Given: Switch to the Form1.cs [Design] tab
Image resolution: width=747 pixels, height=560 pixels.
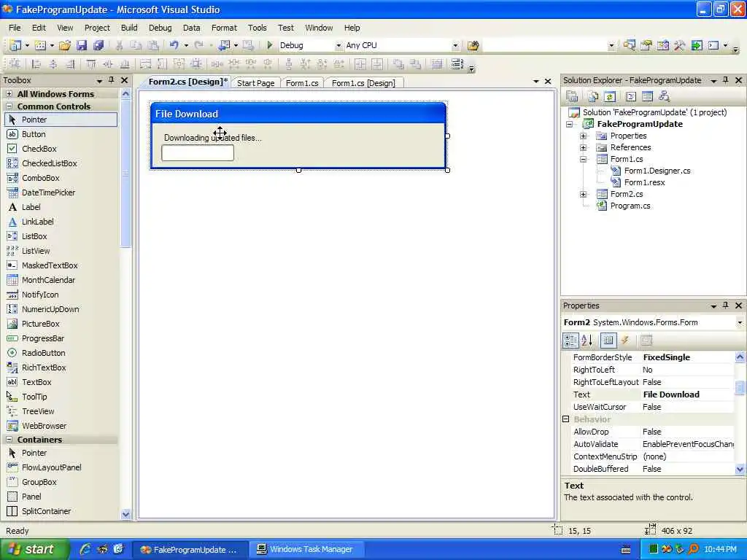Looking at the screenshot, I should [x=363, y=83].
